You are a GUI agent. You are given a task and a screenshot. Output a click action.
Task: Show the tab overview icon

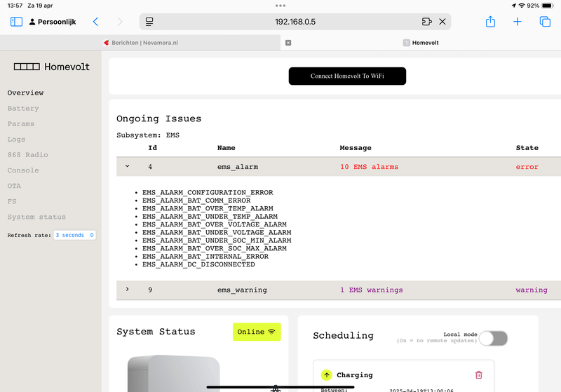(x=545, y=22)
